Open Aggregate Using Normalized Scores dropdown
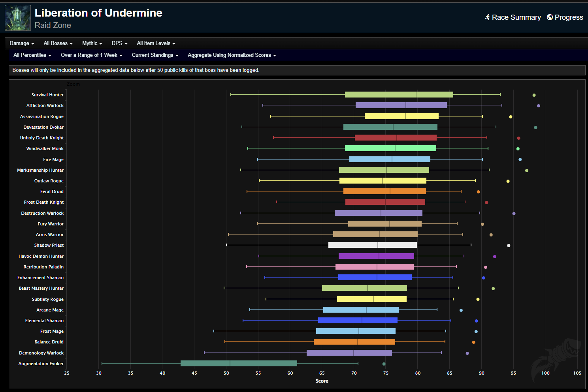The width and height of the screenshot is (588, 392). [232, 55]
